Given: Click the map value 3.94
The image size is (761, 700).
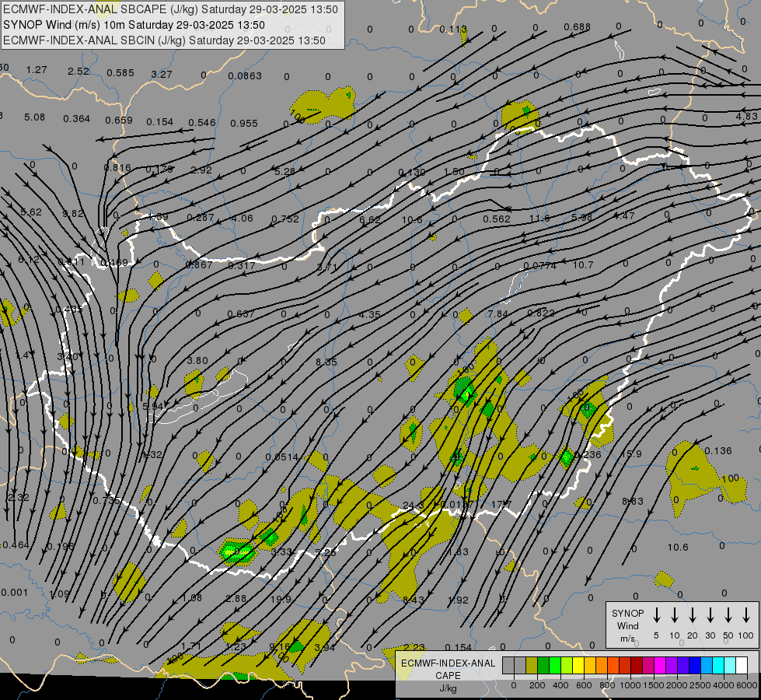Looking at the screenshot, I should (x=325, y=647).
